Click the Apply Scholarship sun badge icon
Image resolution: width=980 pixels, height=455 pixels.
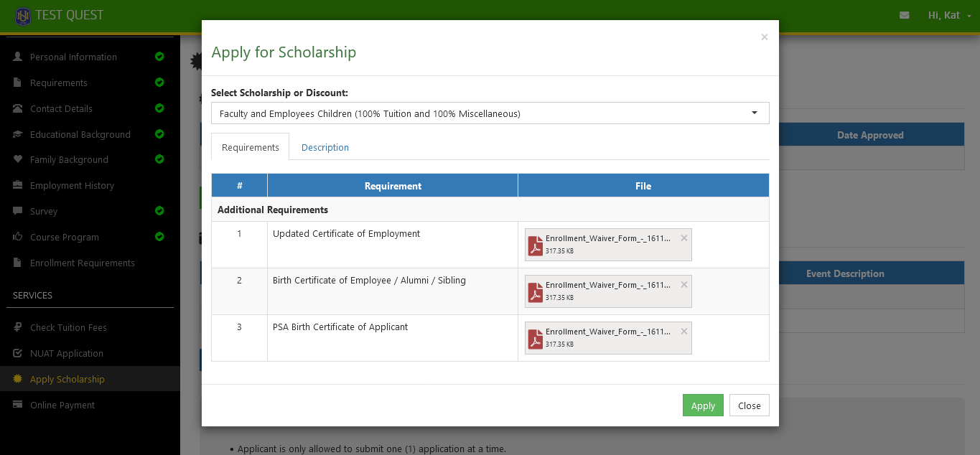[x=17, y=379]
